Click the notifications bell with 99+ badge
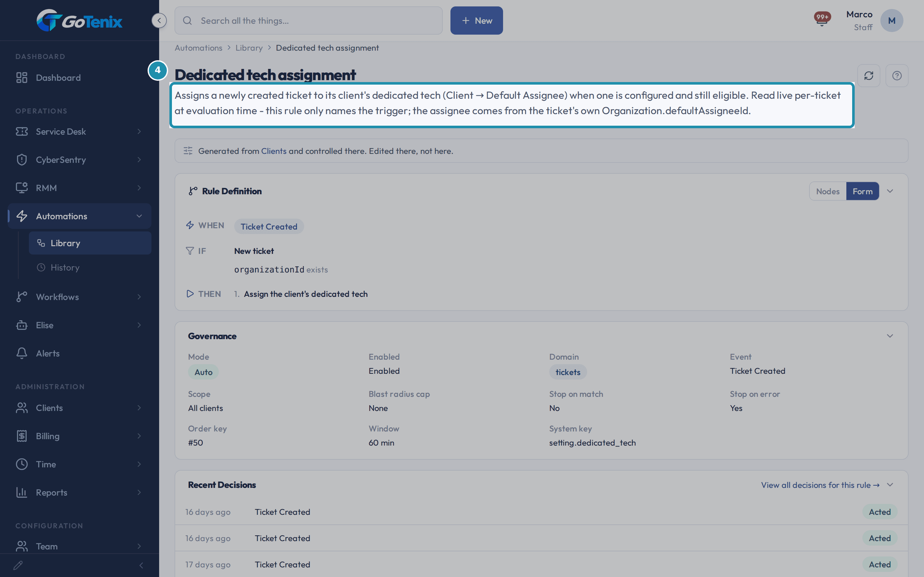Viewport: 924px width, 577px height. tap(822, 19)
